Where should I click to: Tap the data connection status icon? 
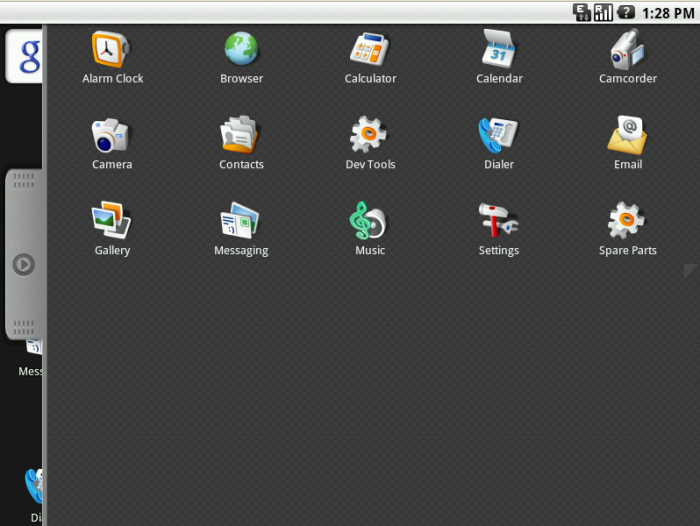point(582,13)
